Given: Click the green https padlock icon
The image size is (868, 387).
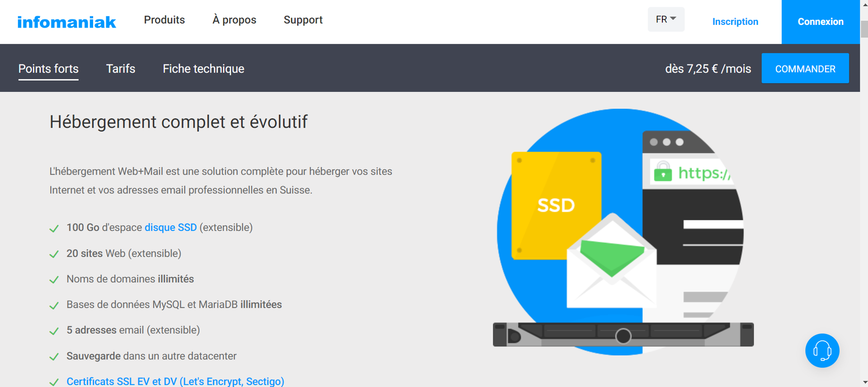Looking at the screenshot, I should click(x=663, y=172).
